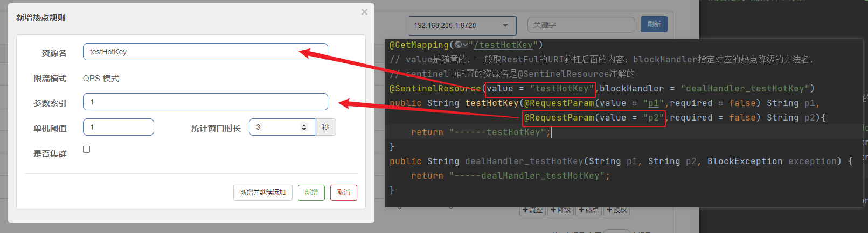
Task: Click the 关键字 search field
Action: 580,25
